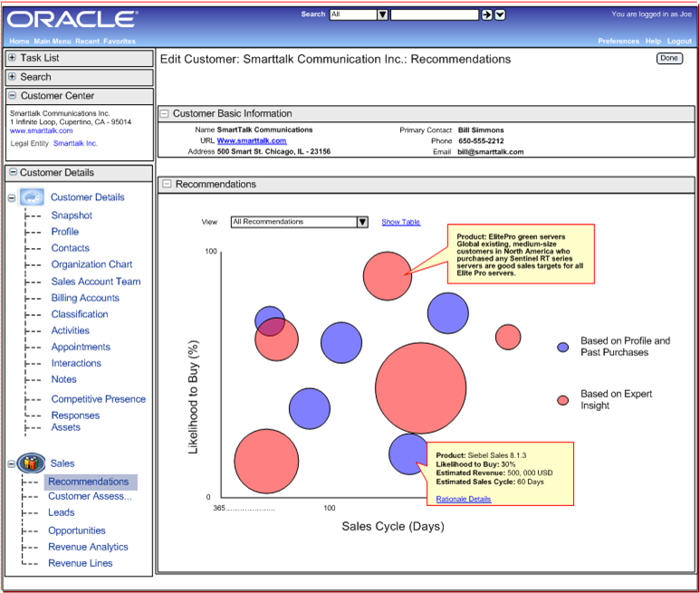Open Customer Assess... under Sales

pyautogui.click(x=90, y=496)
